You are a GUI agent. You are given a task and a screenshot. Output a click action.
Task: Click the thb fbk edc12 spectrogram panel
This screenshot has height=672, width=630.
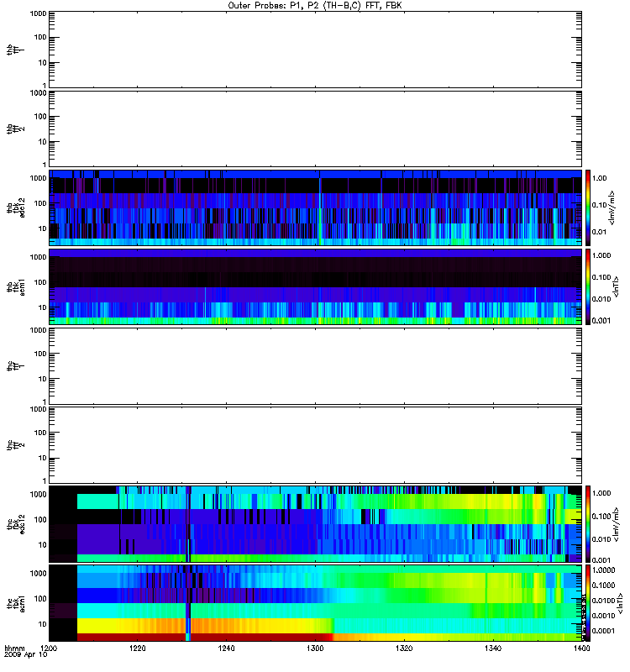coord(315,207)
